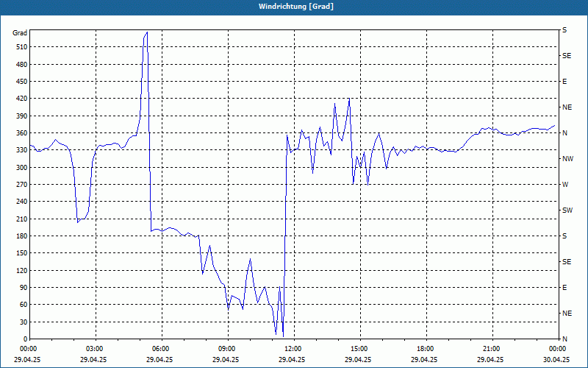Select the 12:00 time axis label

[x=293, y=349]
